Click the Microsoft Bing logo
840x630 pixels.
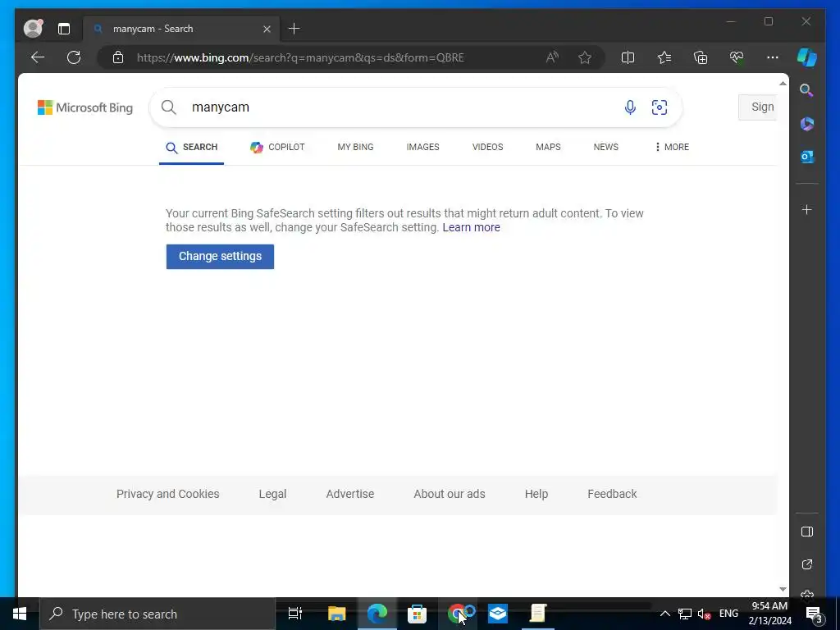point(85,107)
